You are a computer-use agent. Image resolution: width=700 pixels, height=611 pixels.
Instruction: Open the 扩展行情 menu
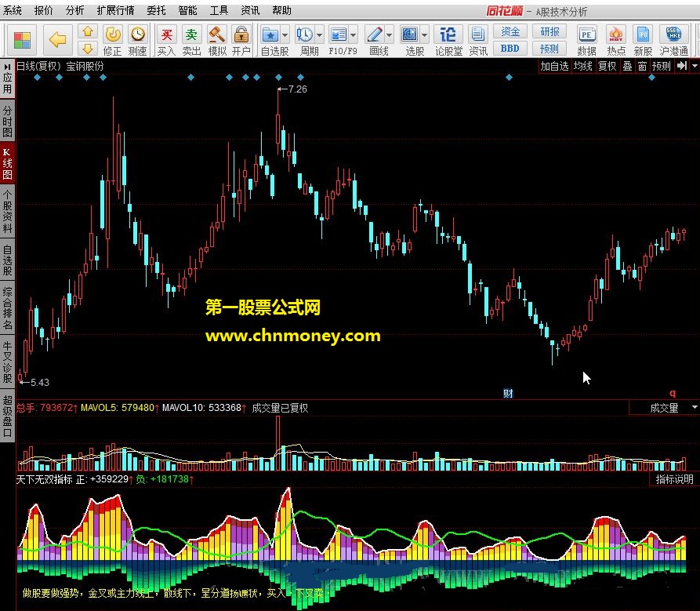click(116, 10)
